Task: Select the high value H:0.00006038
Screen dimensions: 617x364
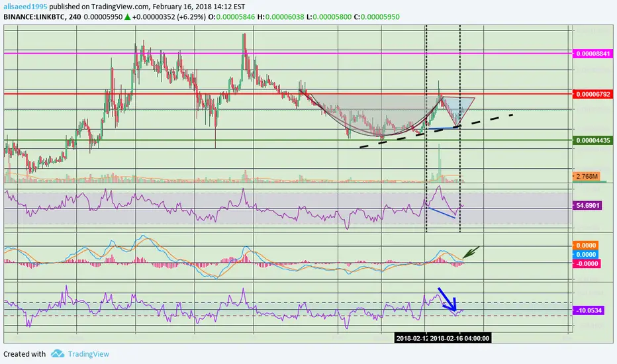Action: click(x=281, y=17)
